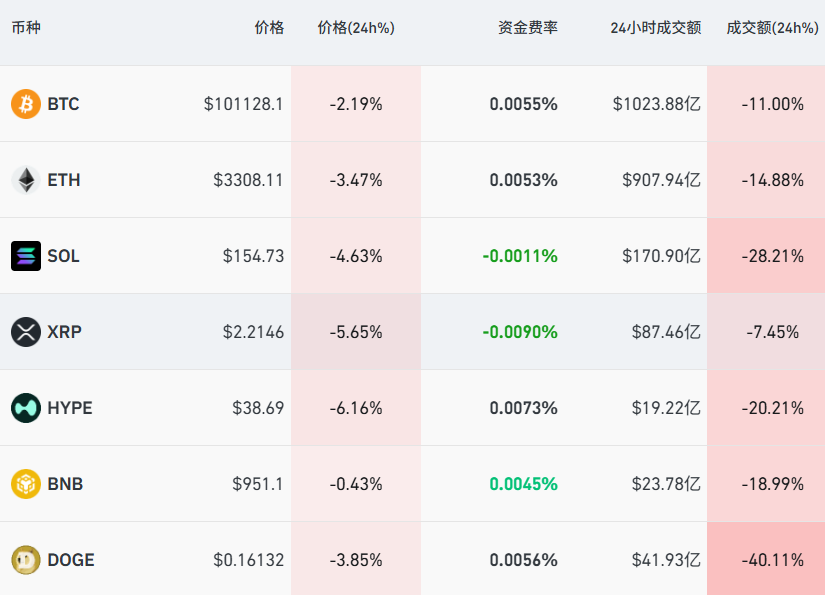Click the HYPE coin icon
The height and width of the screenshot is (595, 825).
(x=26, y=408)
